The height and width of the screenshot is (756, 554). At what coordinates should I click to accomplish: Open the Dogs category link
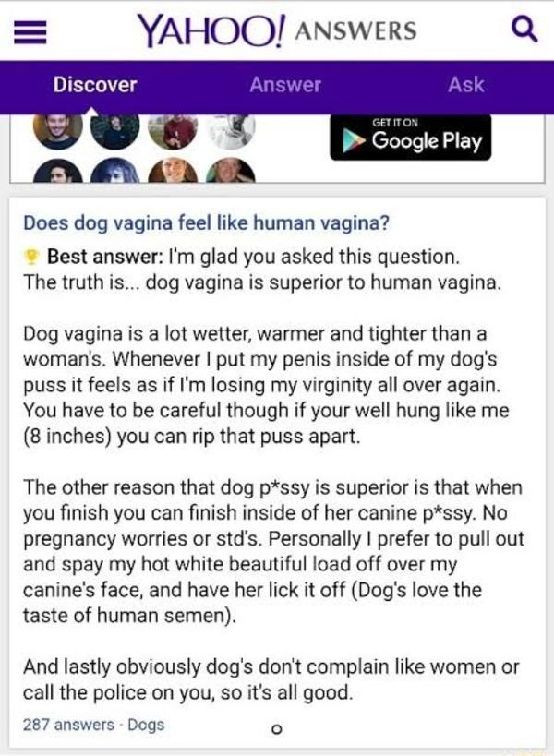[146, 726]
